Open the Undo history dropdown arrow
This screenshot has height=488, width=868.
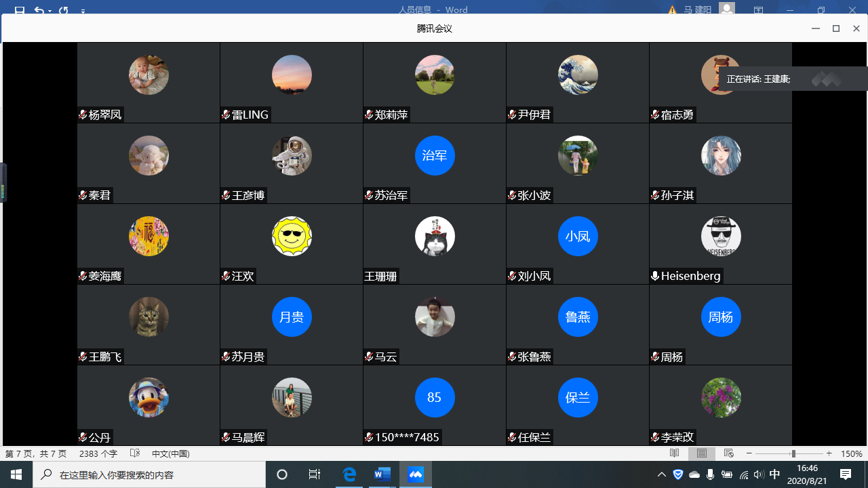click(50, 11)
